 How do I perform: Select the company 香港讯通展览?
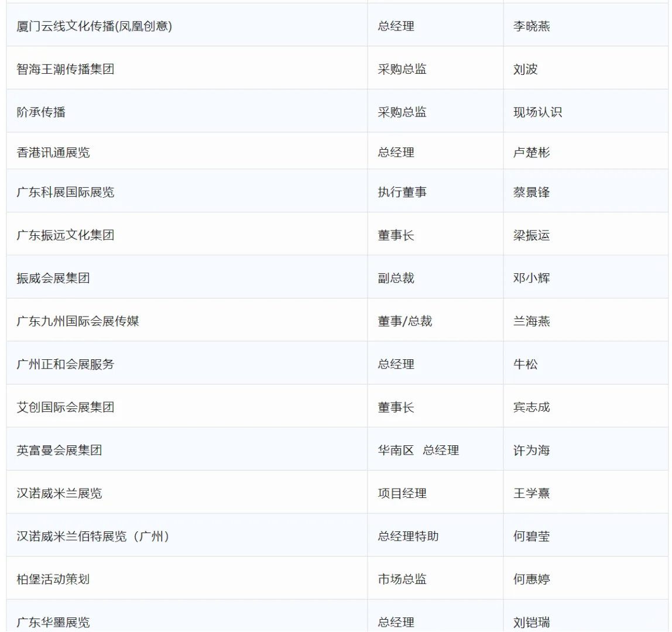(x=53, y=153)
